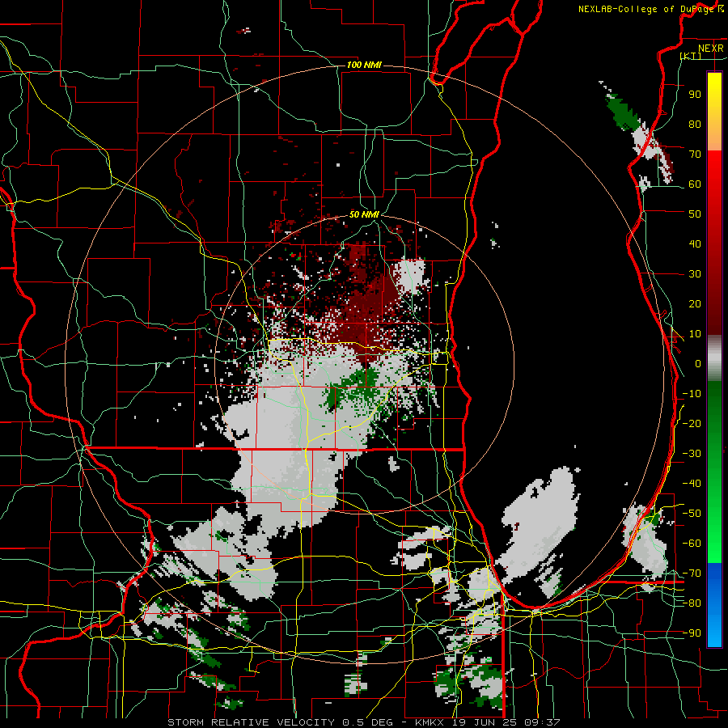
Task: Click the 50 value on the velocity scale
Action: [695, 214]
